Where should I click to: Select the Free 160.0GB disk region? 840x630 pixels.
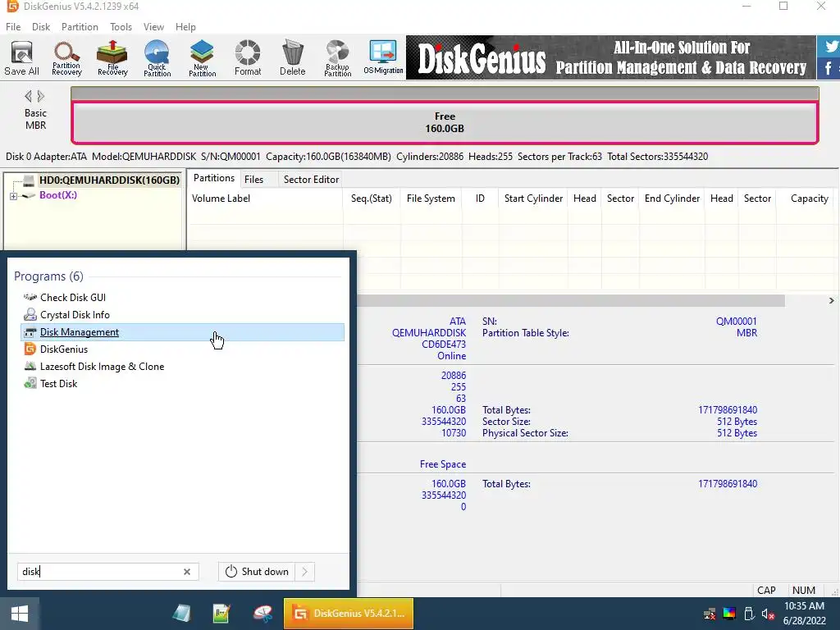445,123
